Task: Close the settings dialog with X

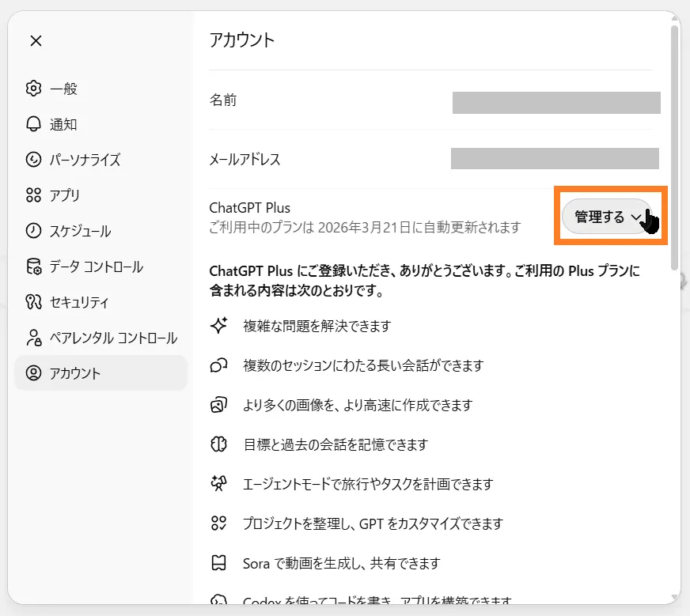Action: 36,41
